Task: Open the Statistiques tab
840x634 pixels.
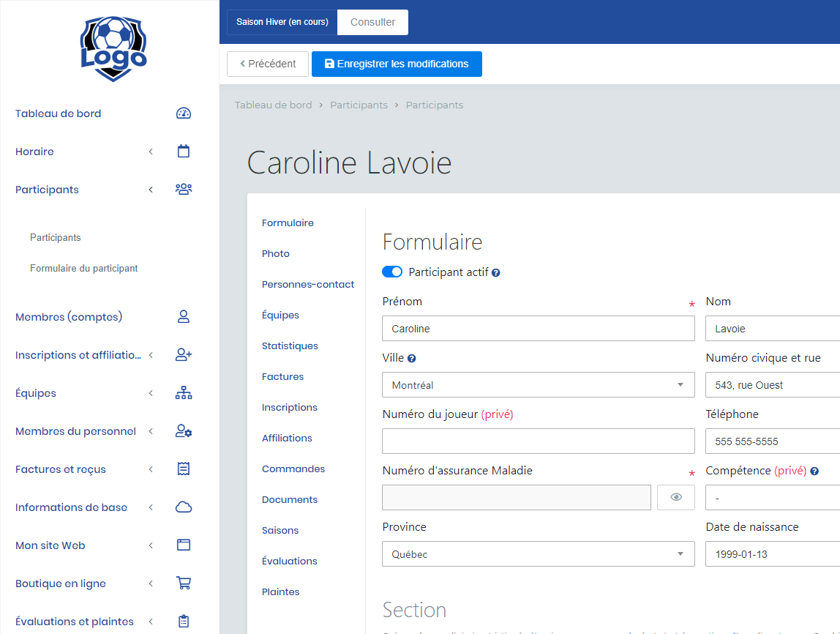Action: tap(290, 346)
